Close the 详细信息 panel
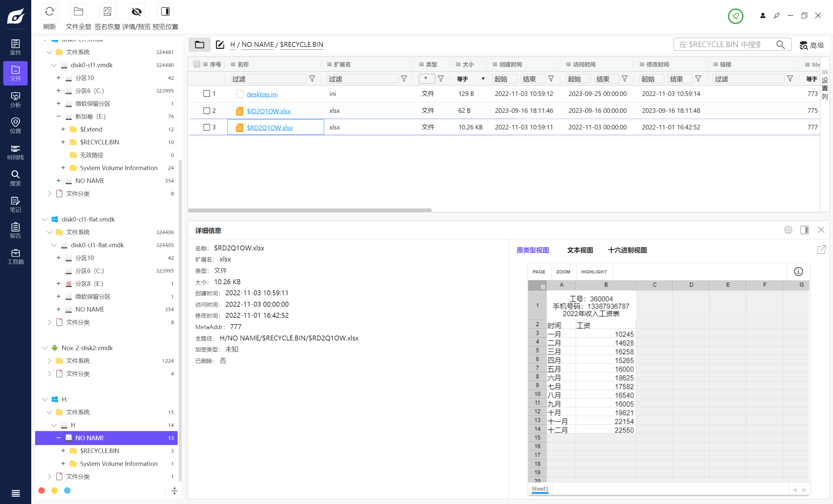 [x=821, y=230]
